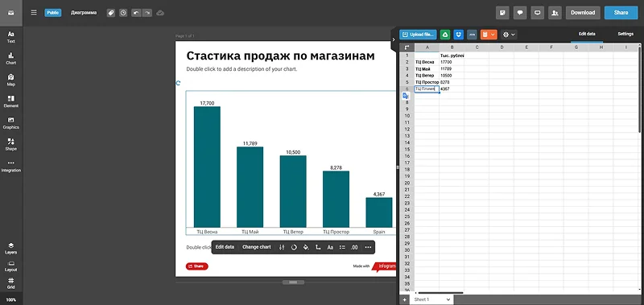Open the hamburger main menu
Viewport: 644px width, 305px height.
(34, 13)
